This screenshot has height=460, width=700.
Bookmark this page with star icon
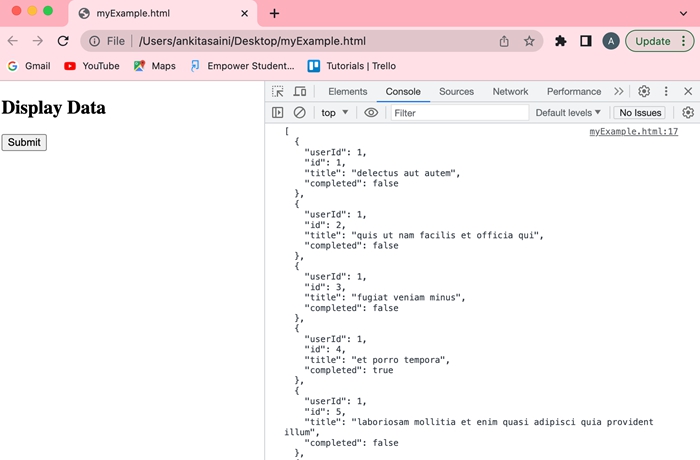529,41
